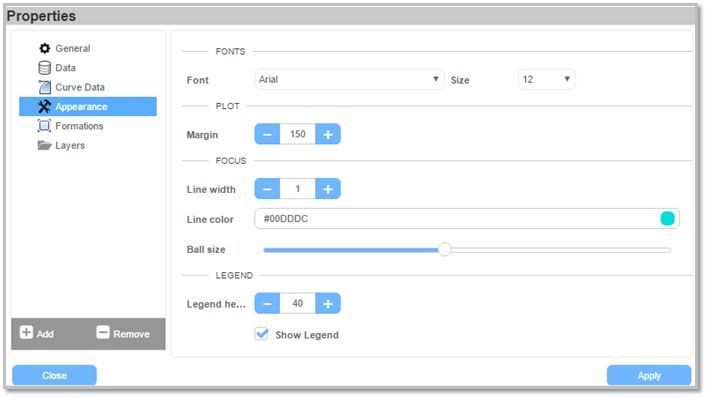707x398 pixels.
Task: Click the Formations square icon
Action: pos(44,126)
